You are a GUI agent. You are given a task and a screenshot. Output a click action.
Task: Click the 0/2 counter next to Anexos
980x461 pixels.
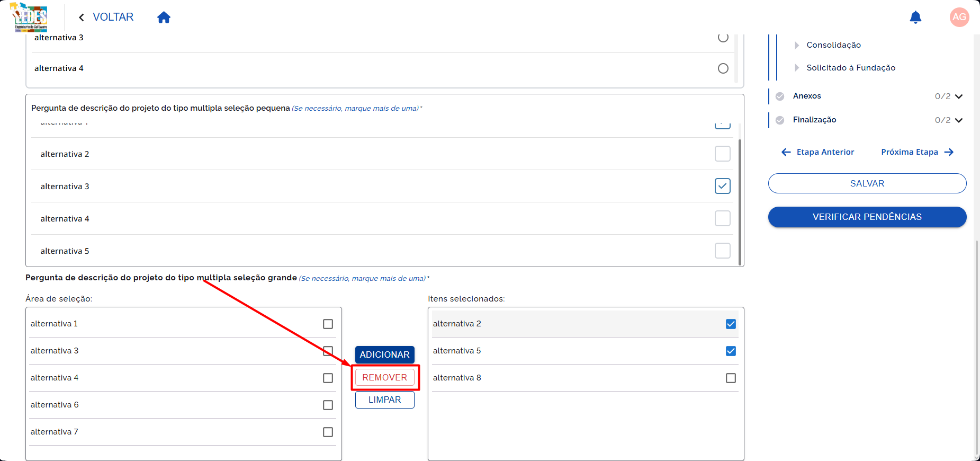coord(942,96)
